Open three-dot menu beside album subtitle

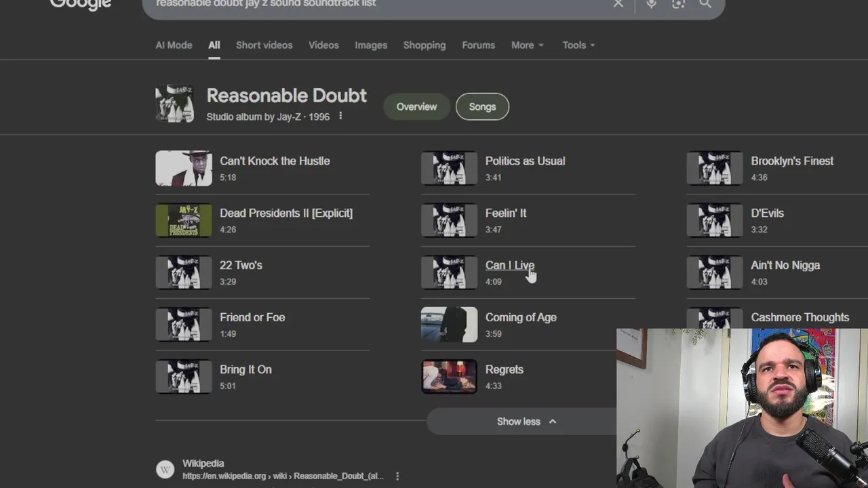340,116
